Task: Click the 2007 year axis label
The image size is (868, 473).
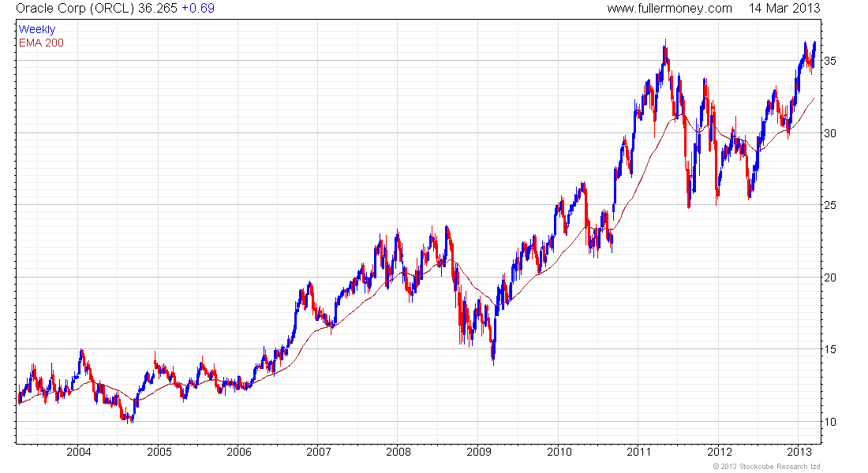Action: click(319, 452)
